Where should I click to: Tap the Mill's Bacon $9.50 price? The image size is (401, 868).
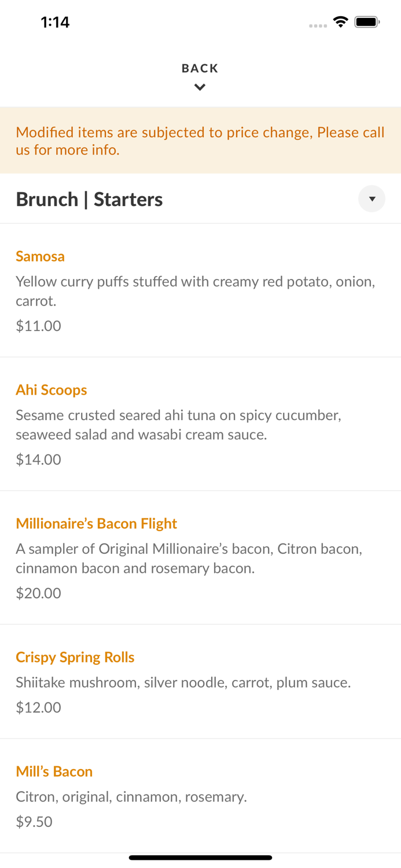(34, 822)
